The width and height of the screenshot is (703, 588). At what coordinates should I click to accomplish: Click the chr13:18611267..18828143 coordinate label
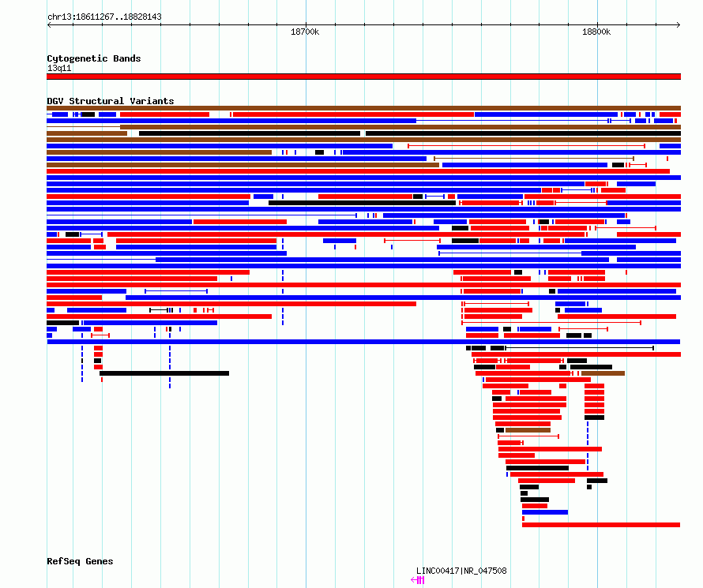click(x=104, y=17)
